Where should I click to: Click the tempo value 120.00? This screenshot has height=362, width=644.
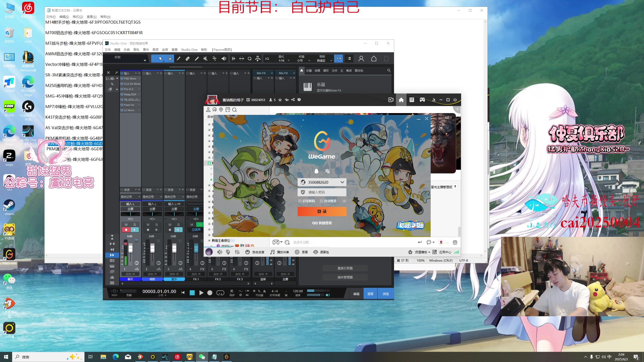(298, 291)
